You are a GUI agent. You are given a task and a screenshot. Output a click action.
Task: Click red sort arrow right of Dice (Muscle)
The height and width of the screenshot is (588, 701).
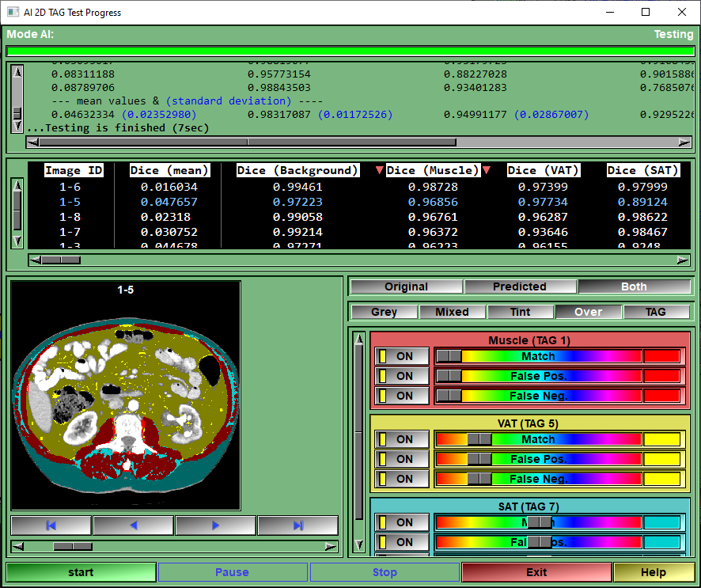coord(487,170)
